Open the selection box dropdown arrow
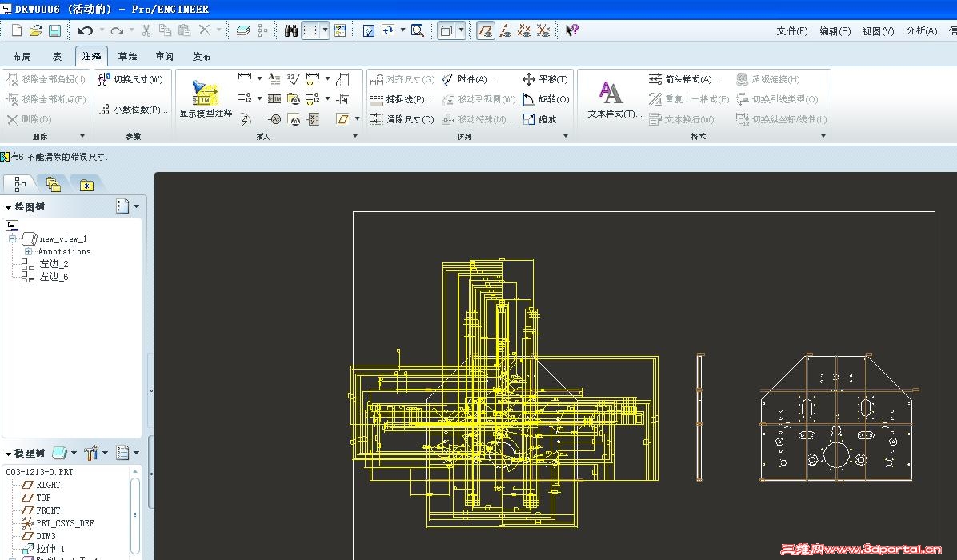957x560 pixels. 326,30
